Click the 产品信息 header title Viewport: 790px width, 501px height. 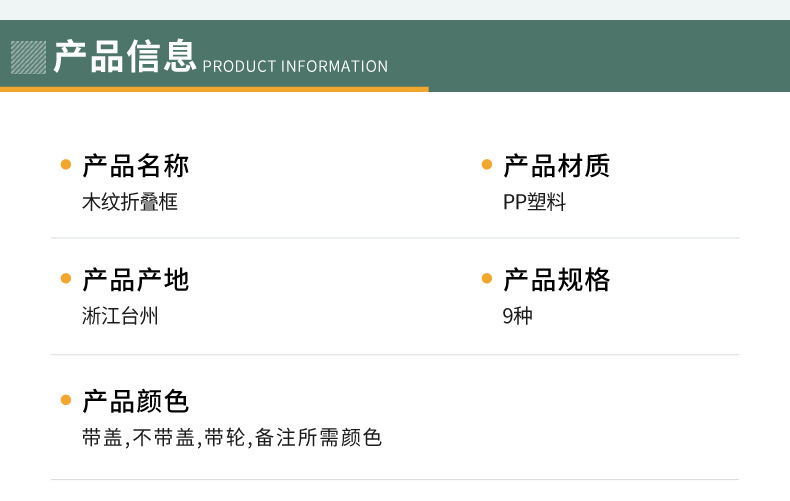(125, 56)
